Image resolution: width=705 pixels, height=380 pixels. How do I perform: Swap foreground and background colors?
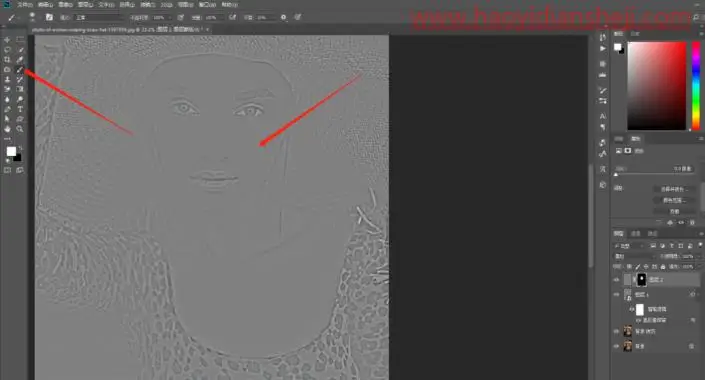(x=20, y=148)
